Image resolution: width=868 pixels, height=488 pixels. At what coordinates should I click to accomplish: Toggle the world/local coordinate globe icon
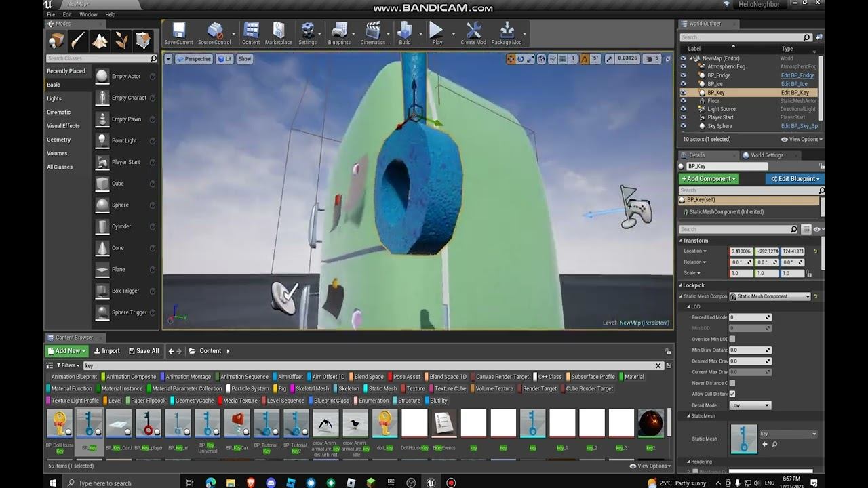542,59
